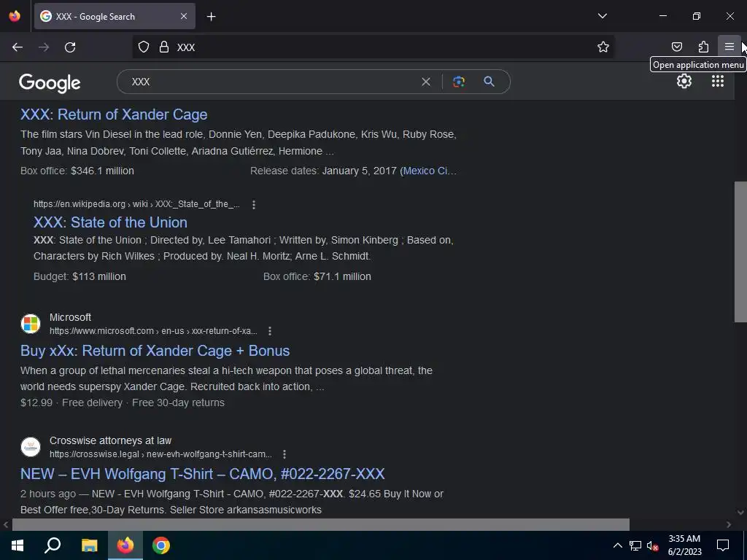Open the Save to Pocket icon
The height and width of the screenshot is (560, 747).
click(x=676, y=47)
